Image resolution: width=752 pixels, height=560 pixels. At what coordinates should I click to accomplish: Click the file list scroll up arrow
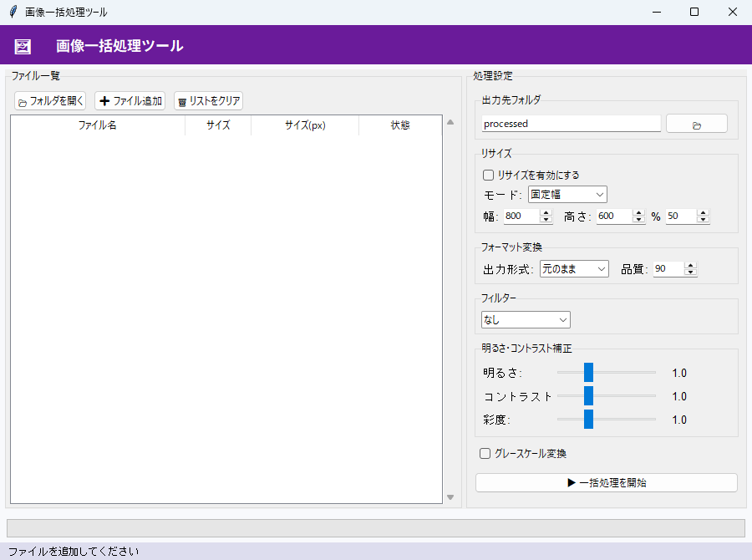pyautogui.click(x=450, y=122)
